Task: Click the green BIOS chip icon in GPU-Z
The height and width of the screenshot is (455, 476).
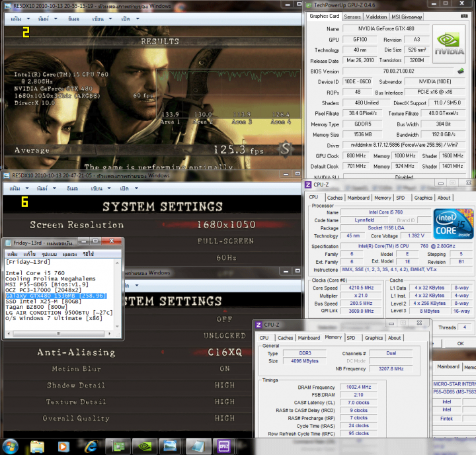Action: point(461,71)
